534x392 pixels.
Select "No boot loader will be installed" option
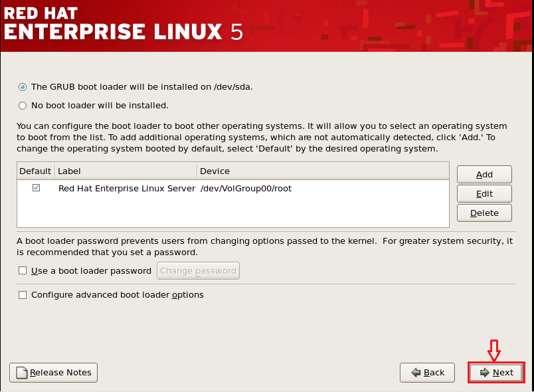coord(22,105)
